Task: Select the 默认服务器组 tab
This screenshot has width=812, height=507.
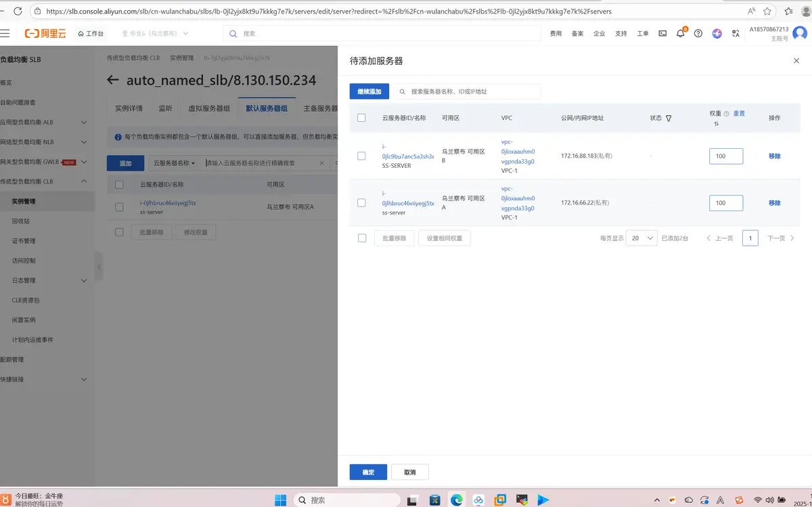Action: click(x=267, y=108)
